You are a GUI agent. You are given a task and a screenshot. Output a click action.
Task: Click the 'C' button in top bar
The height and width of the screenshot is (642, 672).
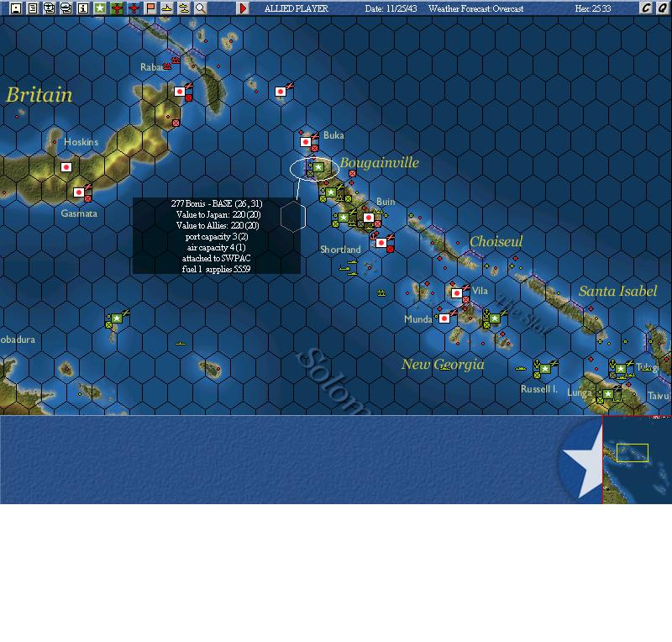click(646, 8)
